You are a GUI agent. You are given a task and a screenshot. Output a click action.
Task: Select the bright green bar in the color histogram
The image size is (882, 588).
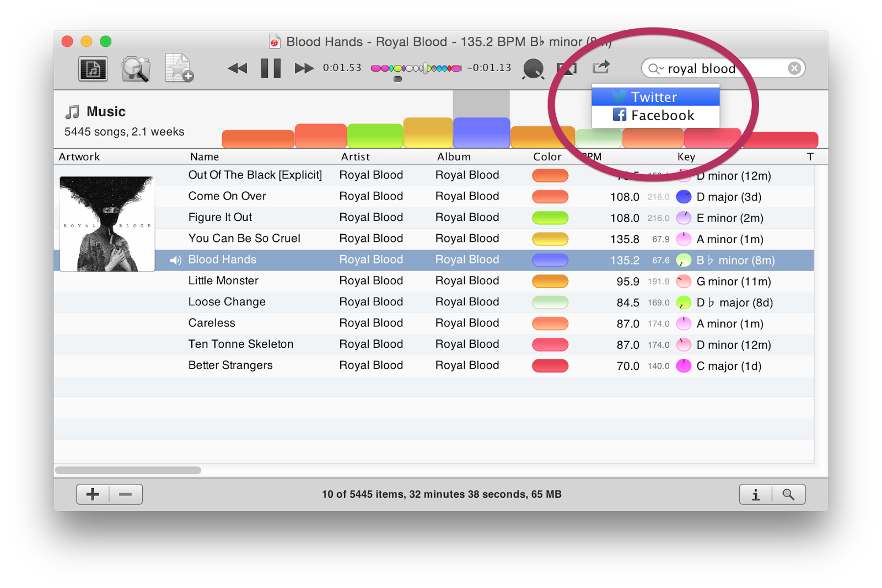tap(375, 136)
